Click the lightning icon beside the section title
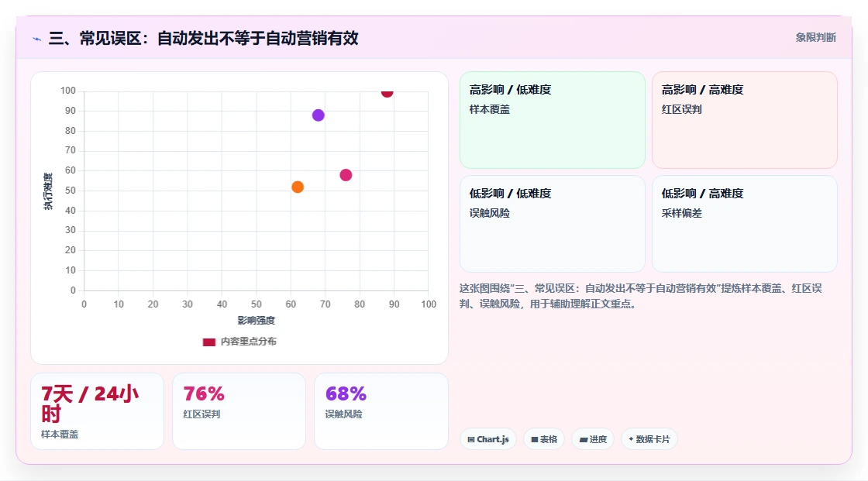The image size is (868, 481). pyautogui.click(x=37, y=39)
